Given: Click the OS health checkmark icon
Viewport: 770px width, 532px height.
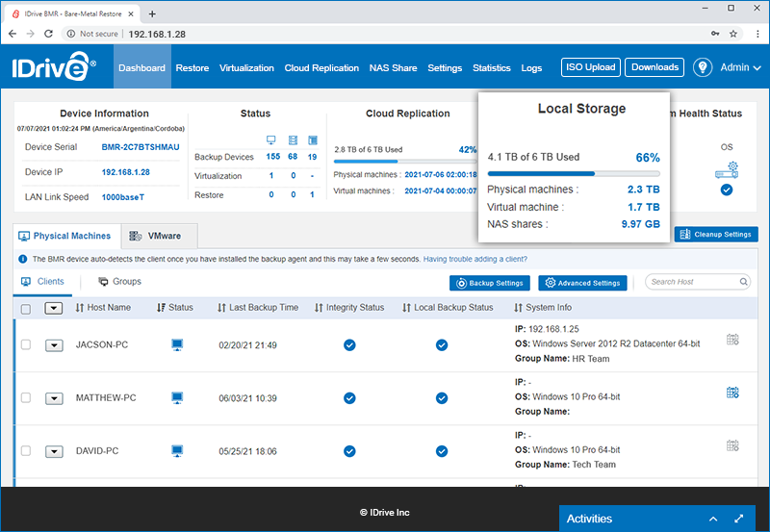Looking at the screenshot, I should tap(727, 190).
